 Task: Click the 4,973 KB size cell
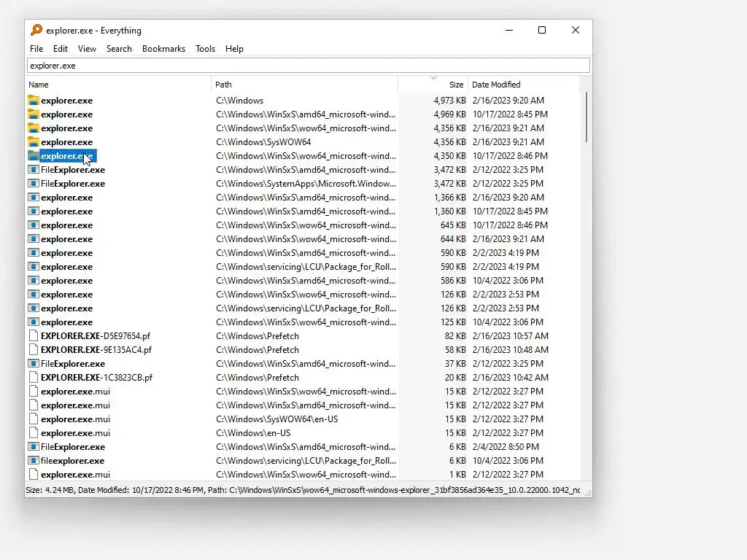(449, 101)
